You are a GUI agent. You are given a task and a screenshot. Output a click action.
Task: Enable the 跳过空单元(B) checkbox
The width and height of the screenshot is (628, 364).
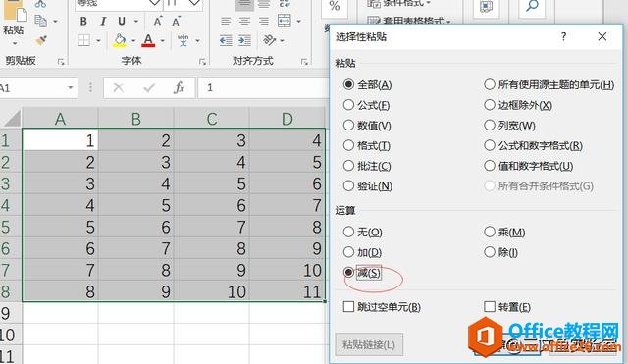[x=348, y=307]
